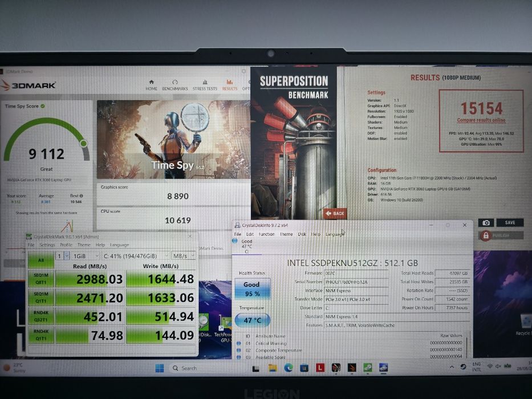Click PUBLISH lock button in Superposition
This screenshot has width=532, height=399.
point(501,235)
